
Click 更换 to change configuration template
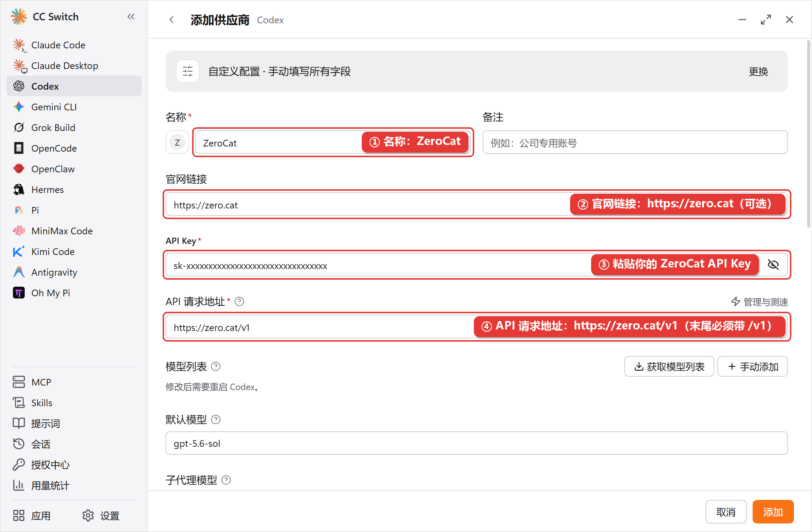[758, 71]
